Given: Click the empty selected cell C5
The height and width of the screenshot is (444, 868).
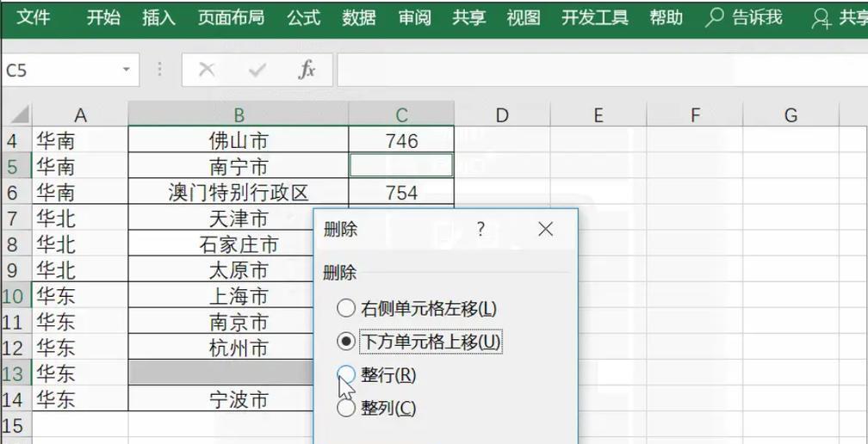Looking at the screenshot, I should [x=401, y=166].
